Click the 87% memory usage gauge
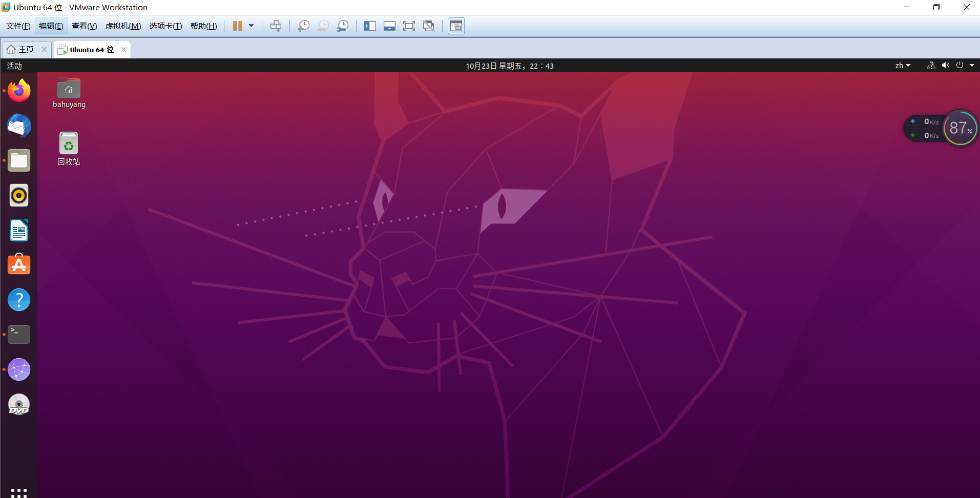Image resolution: width=980 pixels, height=498 pixels. [x=960, y=128]
